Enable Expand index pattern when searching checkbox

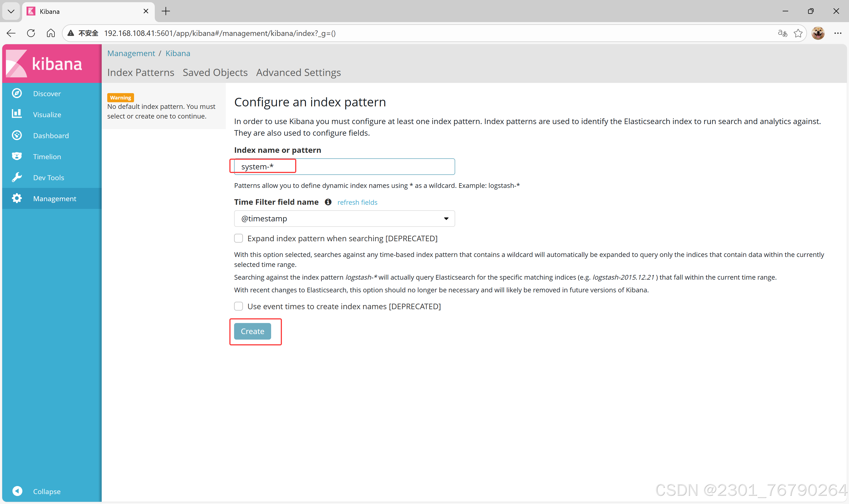point(239,238)
